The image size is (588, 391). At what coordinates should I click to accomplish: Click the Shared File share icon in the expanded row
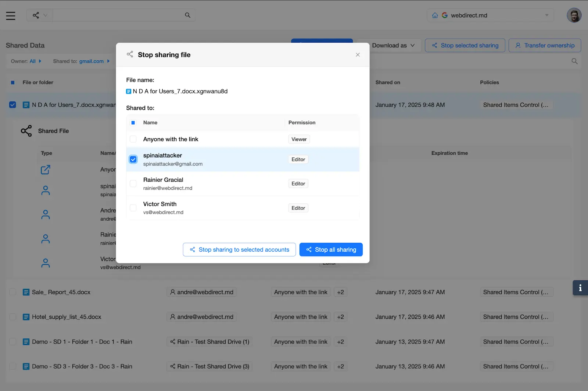[x=26, y=131]
